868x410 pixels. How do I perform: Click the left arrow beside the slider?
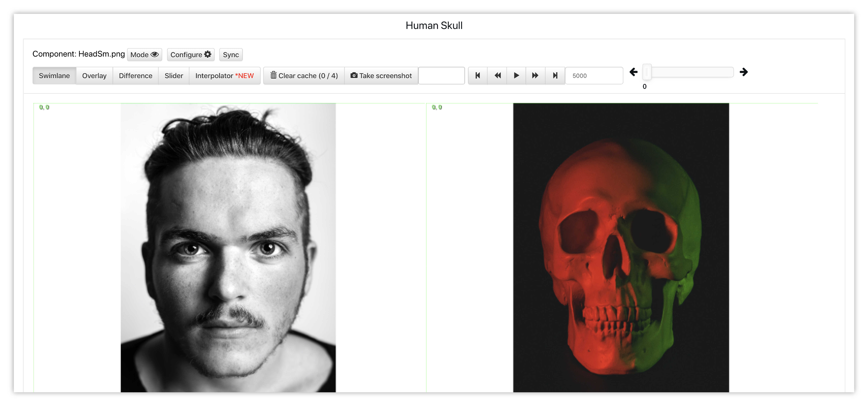pyautogui.click(x=634, y=72)
